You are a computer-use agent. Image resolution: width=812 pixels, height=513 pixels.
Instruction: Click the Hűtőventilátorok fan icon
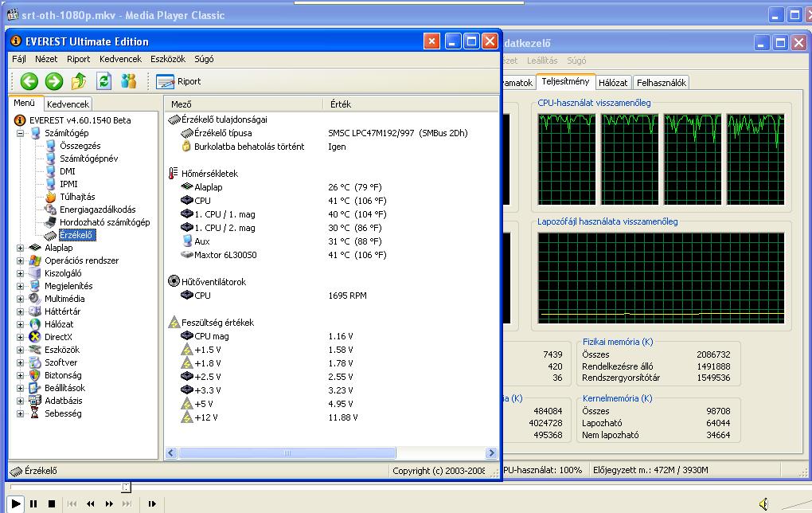pos(174,281)
